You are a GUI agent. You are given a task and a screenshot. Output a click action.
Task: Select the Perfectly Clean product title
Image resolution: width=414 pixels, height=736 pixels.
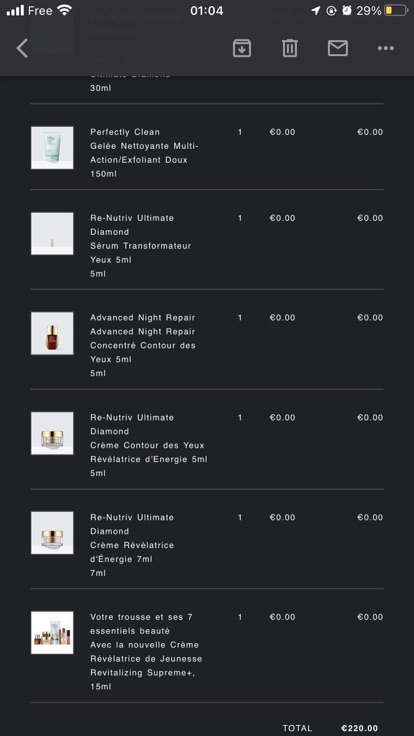125,132
